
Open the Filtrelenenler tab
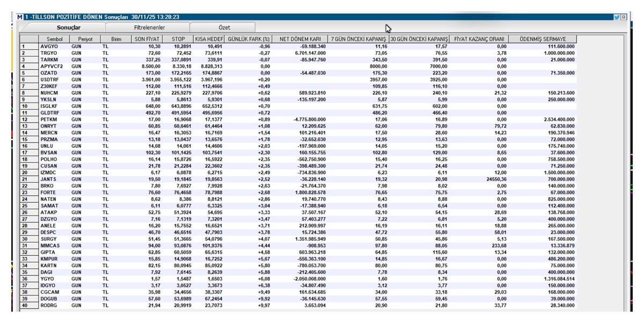(149, 27)
